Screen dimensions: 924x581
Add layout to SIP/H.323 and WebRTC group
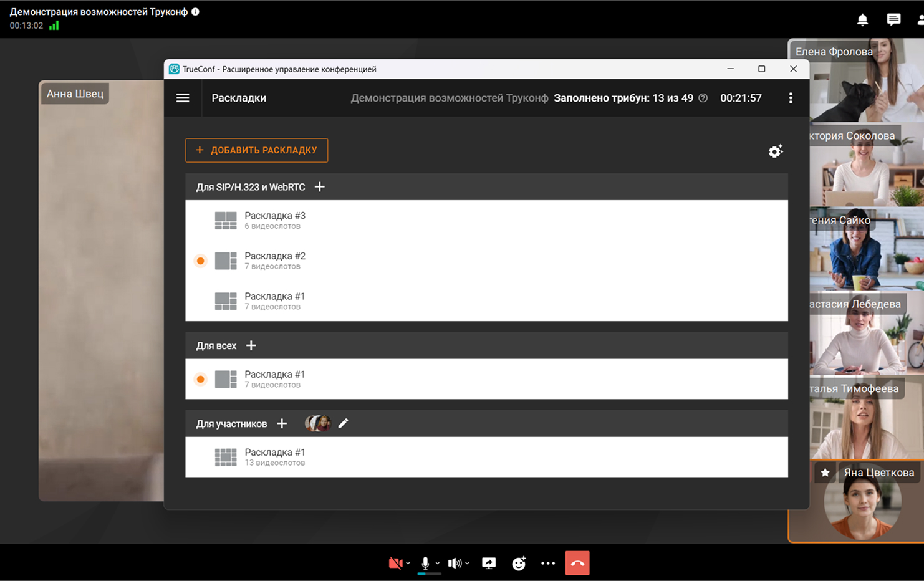320,187
